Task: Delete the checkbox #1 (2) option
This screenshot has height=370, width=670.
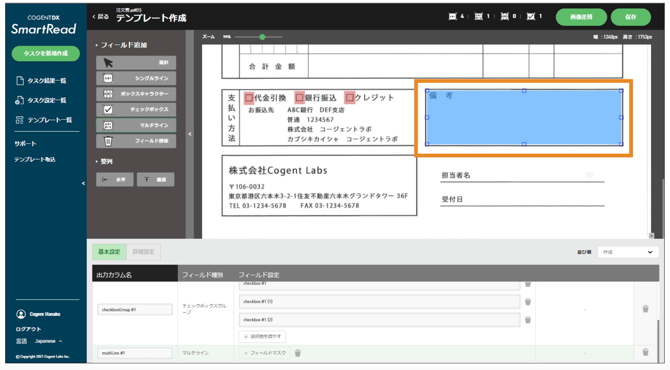Action: (528, 320)
